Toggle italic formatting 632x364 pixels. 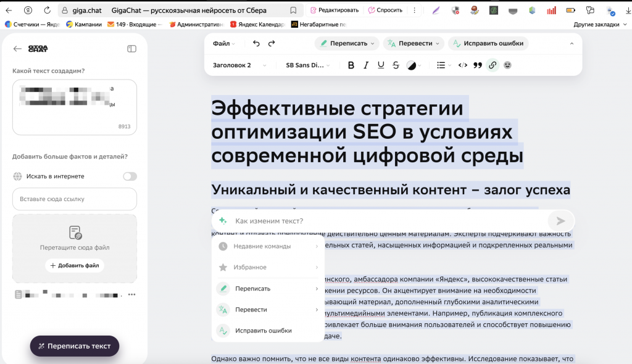[x=365, y=65]
